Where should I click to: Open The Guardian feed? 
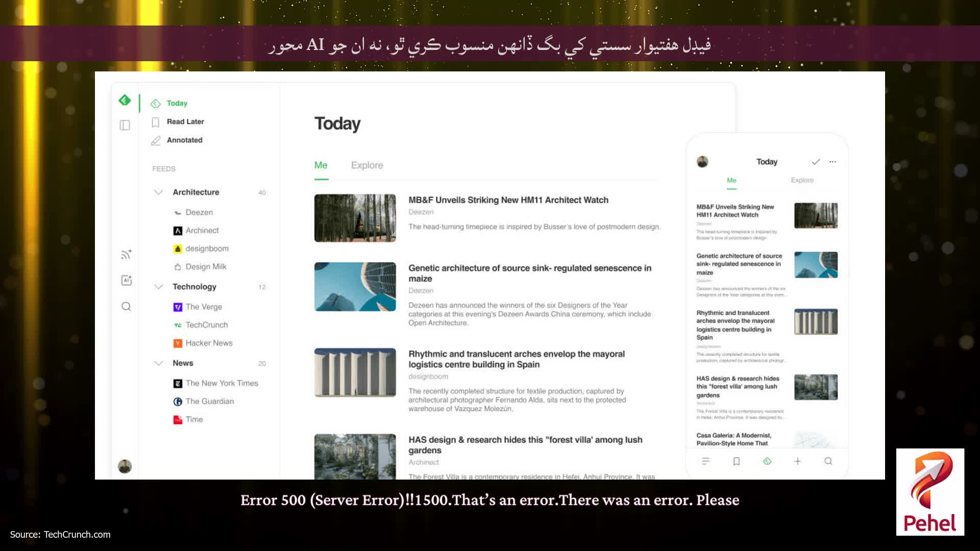click(x=210, y=401)
